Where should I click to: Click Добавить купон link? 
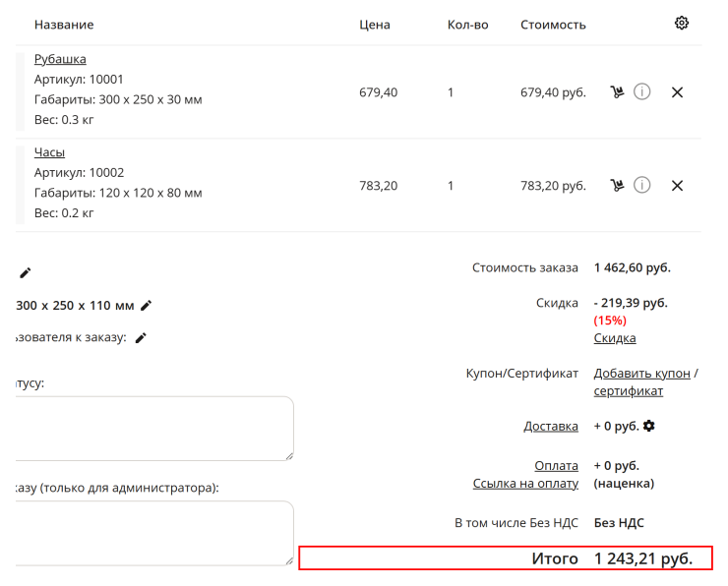point(641,373)
